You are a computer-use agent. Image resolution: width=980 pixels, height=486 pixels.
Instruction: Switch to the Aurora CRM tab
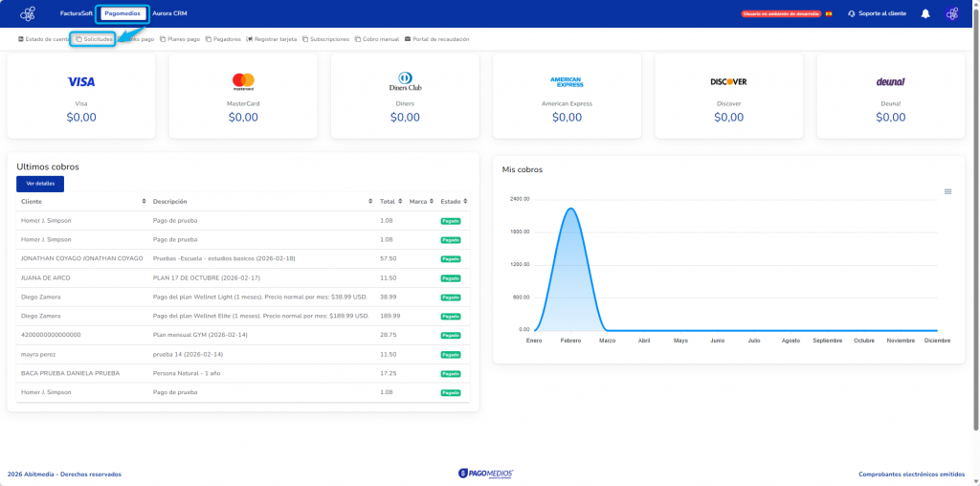coord(169,13)
